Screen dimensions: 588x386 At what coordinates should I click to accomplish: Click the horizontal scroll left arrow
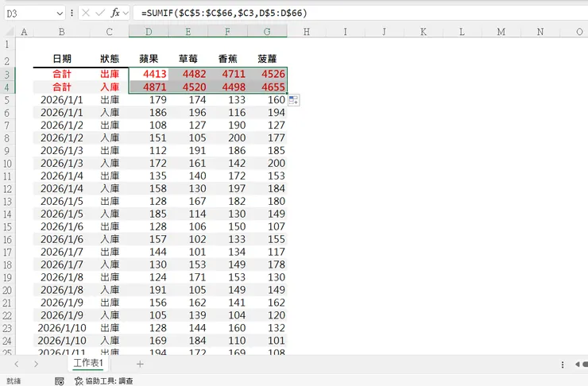577,365
